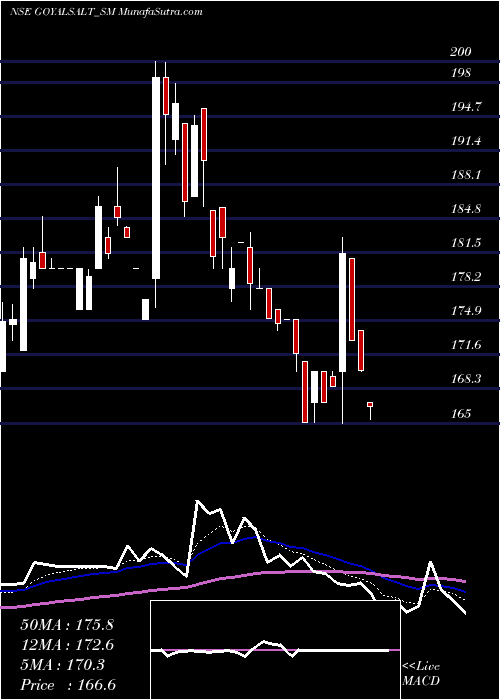Click the 184.8 price axis label
This screenshot has height=700, width=500.
466,208
